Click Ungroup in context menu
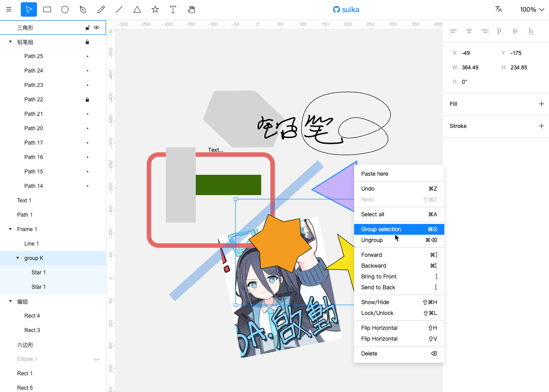This screenshot has width=549, height=392. pyautogui.click(x=399, y=240)
